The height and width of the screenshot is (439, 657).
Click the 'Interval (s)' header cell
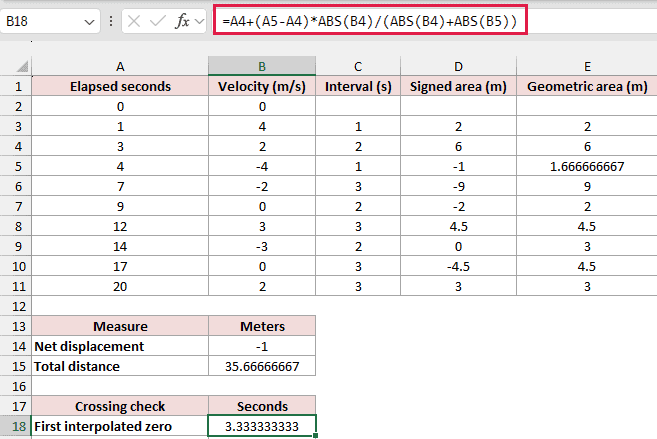tap(358, 86)
